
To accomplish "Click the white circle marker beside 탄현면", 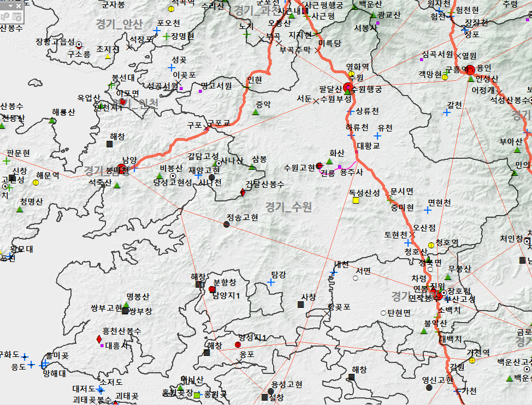I will click(383, 313).
